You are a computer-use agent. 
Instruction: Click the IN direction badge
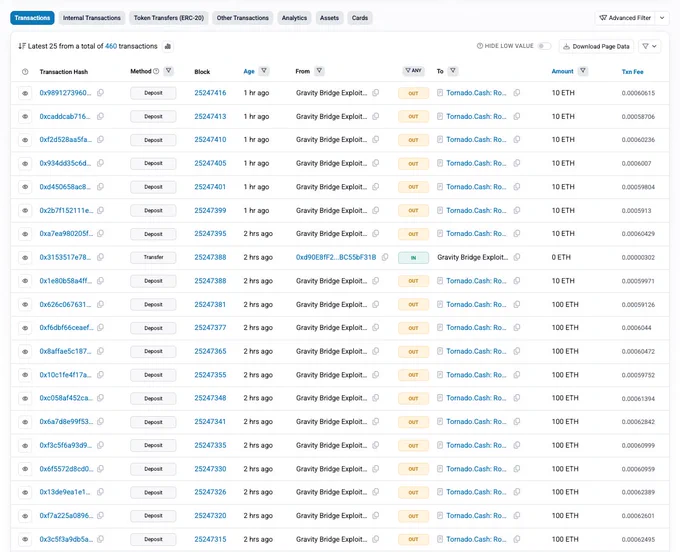tap(413, 258)
